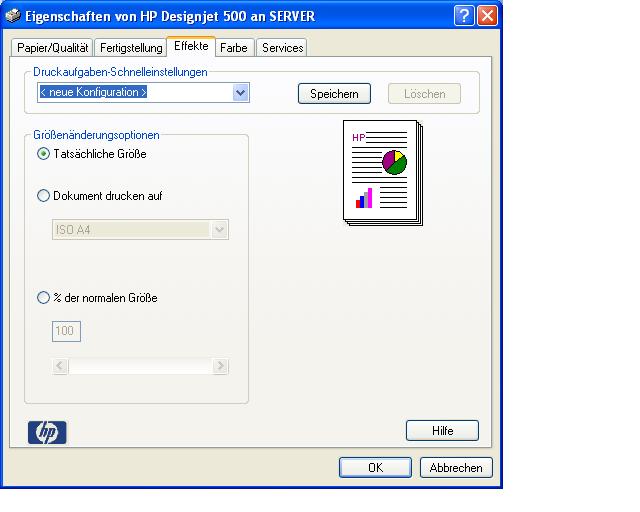Click the question mark help icon
Viewport: 640px width, 512px height.
point(464,16)
